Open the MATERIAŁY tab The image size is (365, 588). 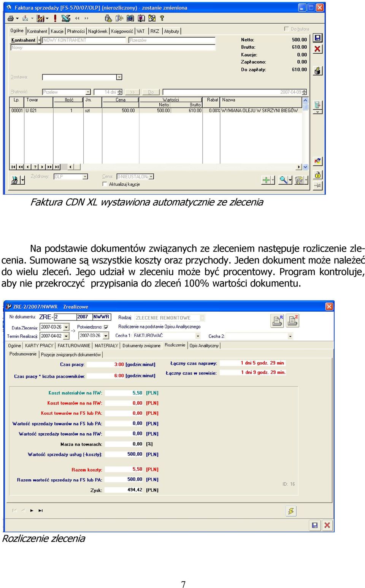coord(106,346)
